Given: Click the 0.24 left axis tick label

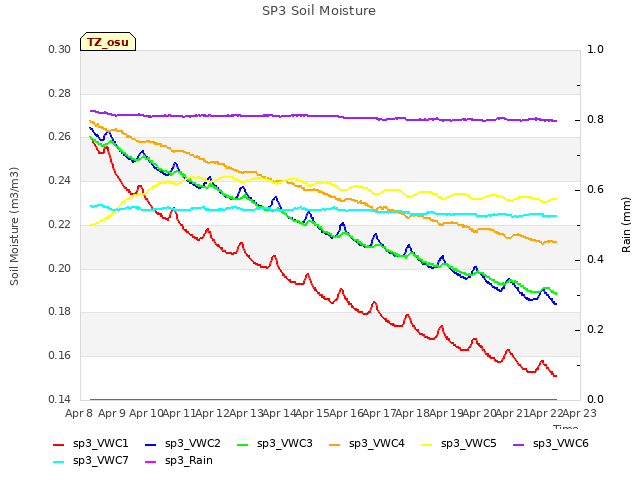Looking at the screenshot, I should coord(60,180).
